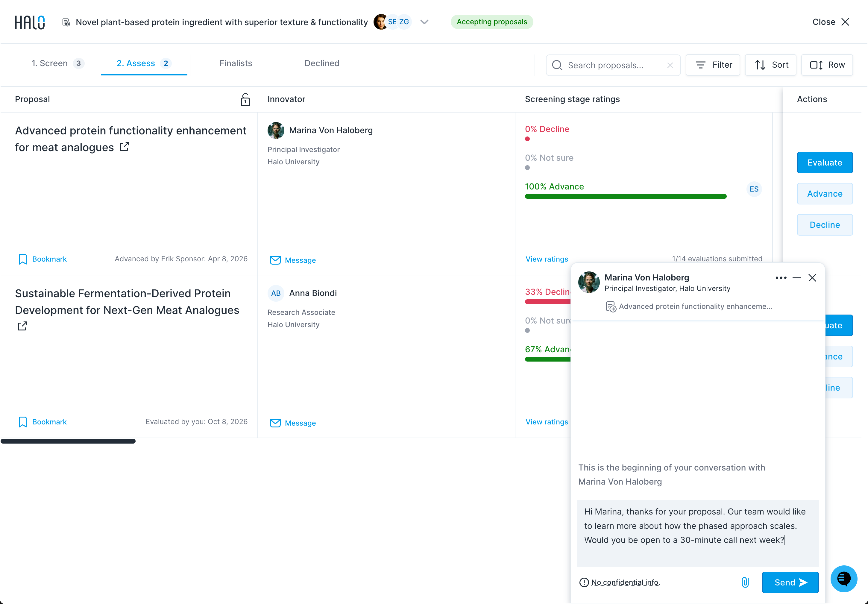
Task: Click the 100% Advance rating bar
Action: pyautogui.click(x=626, y=196)
